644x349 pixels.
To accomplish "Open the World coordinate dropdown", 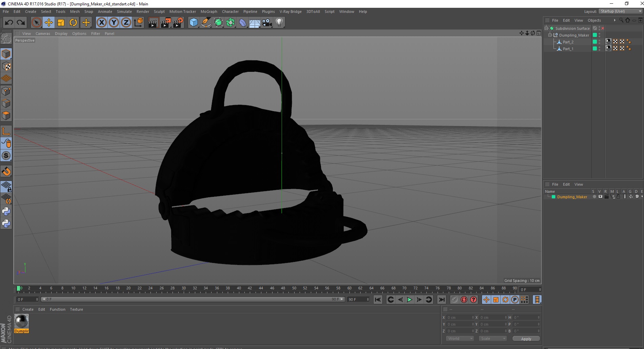I will (460, 338).
